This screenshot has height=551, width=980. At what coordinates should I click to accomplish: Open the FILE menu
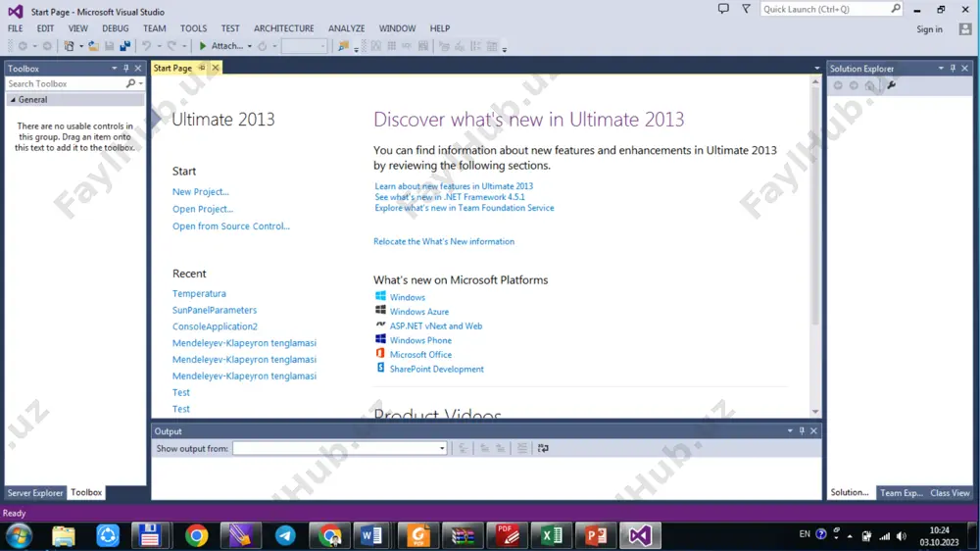(15, 28)
